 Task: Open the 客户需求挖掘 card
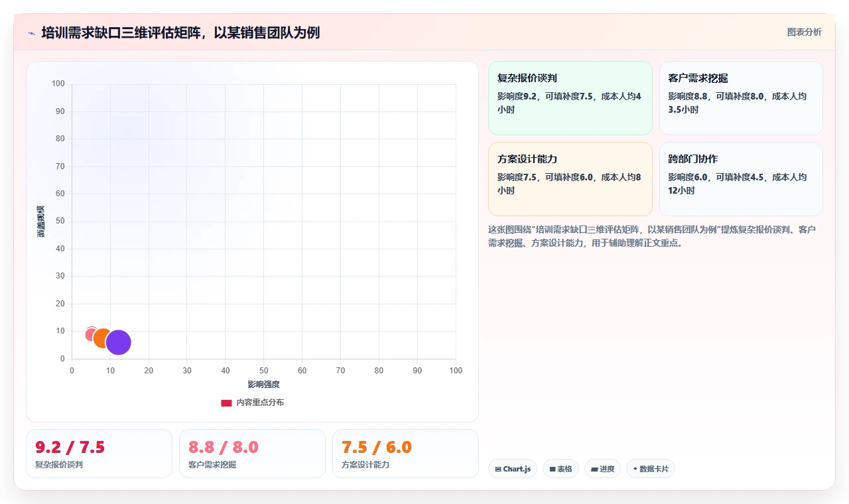(741, 98)
